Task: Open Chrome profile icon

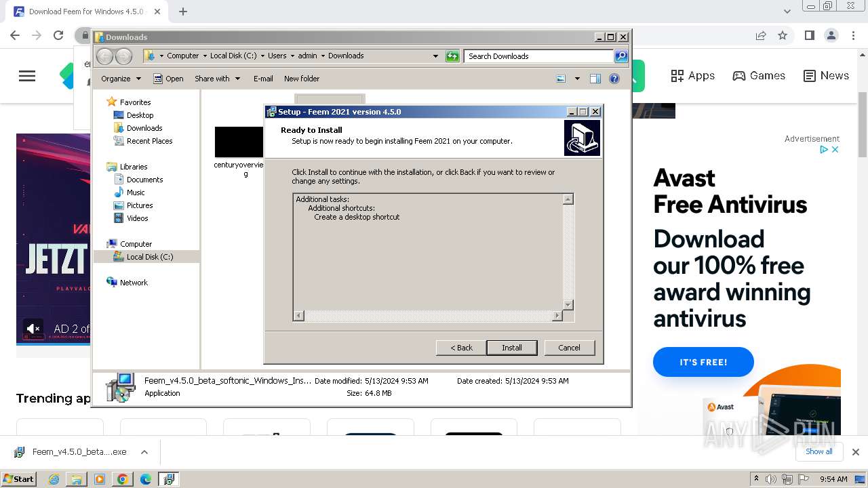Action: (831, 35)
